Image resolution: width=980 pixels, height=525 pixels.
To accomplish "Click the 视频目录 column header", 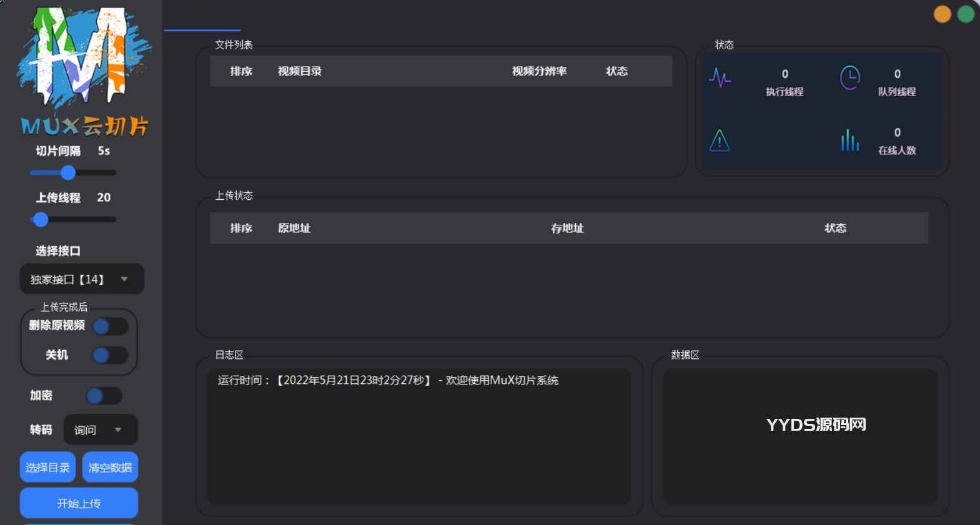I will pyautogui.click(x=299, y=71).
